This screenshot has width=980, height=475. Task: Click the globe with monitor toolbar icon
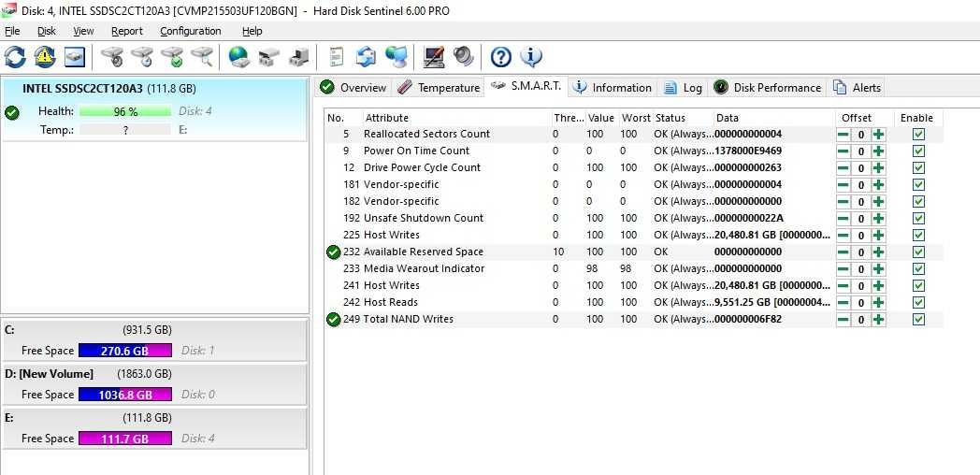tap(396, 57)
